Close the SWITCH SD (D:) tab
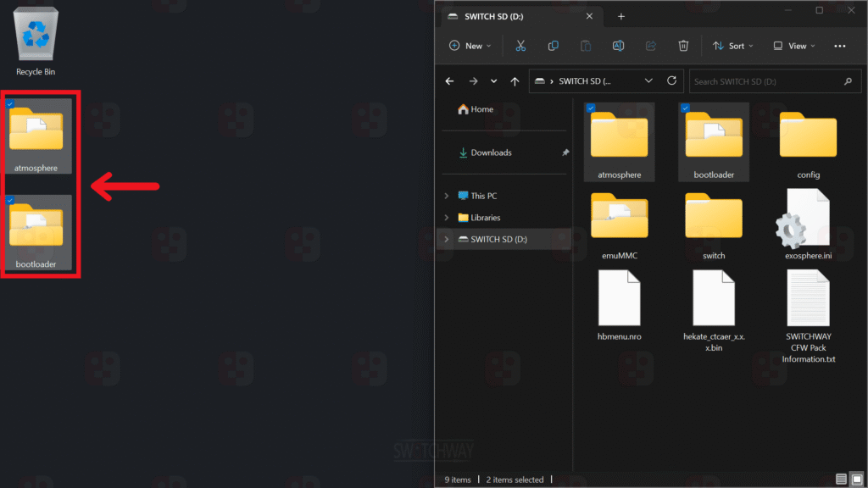This screenshot has width=868, height=488. coord(590,17)
